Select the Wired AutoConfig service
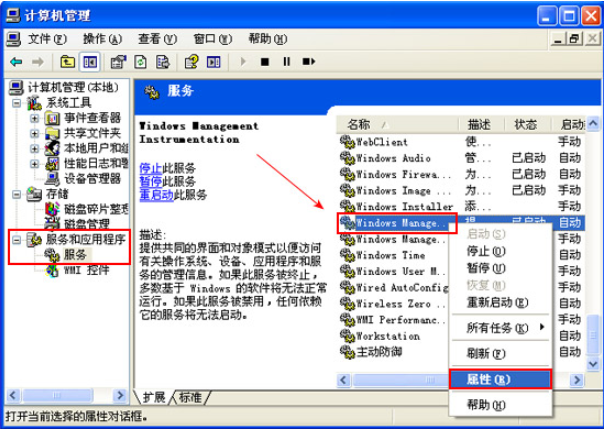The image size is (605, 431). 394,287
